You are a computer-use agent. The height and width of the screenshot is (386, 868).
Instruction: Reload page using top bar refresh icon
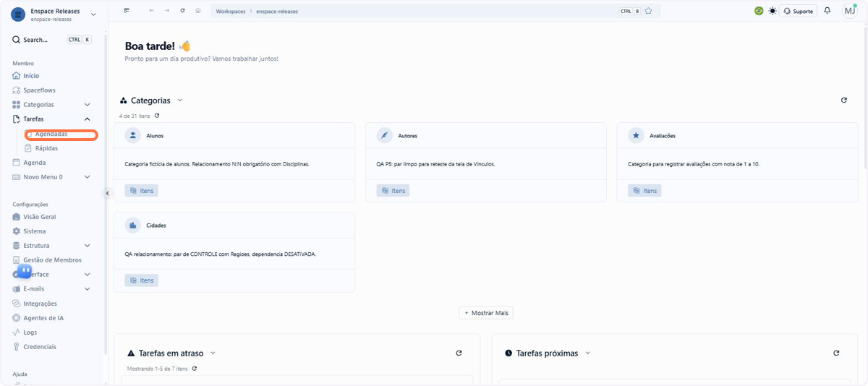click(182, 11)
